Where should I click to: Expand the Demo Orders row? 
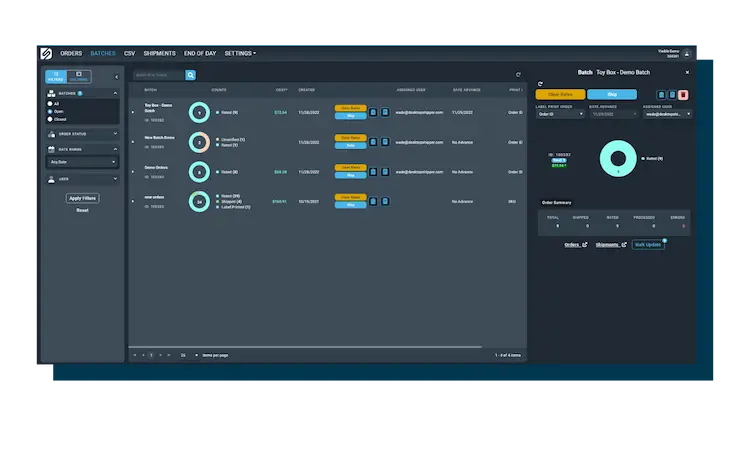[x=133, y=172]
